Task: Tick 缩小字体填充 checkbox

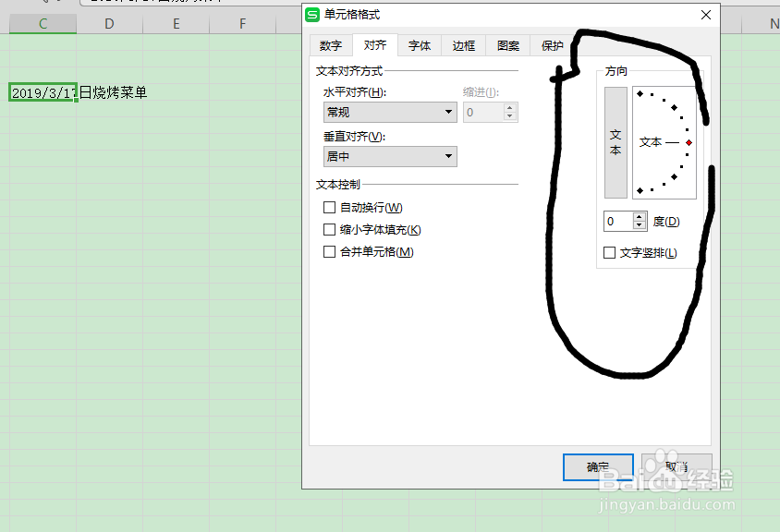Action: (x=329, y=230)
